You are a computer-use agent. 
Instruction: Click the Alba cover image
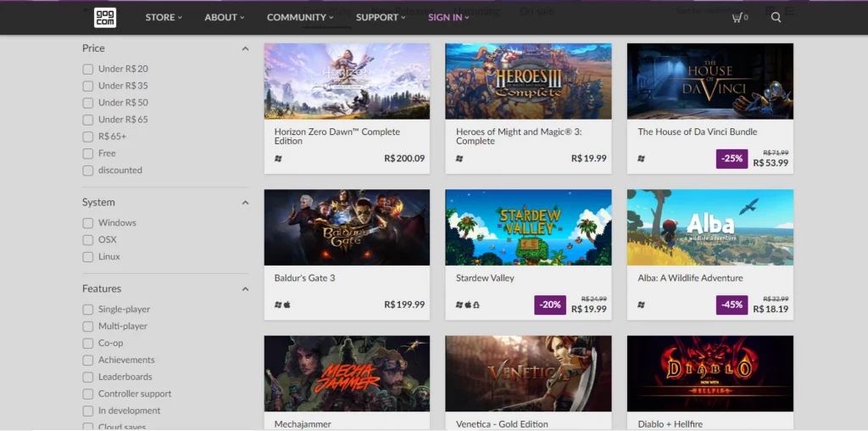pyautogui.click(x=710, y=227)
